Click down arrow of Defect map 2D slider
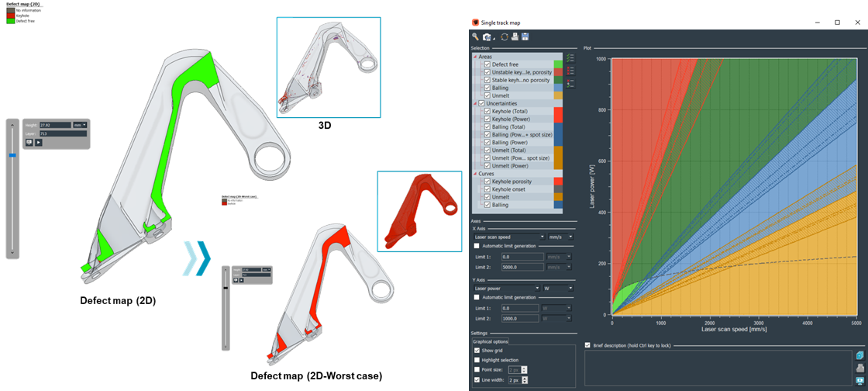The image size is (868, 391). click(12, 253)
